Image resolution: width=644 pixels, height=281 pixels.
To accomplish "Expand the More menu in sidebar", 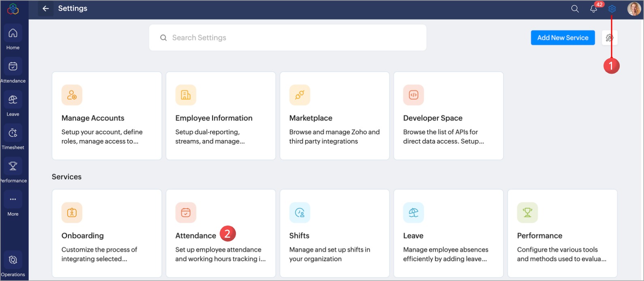I will 13,204.
